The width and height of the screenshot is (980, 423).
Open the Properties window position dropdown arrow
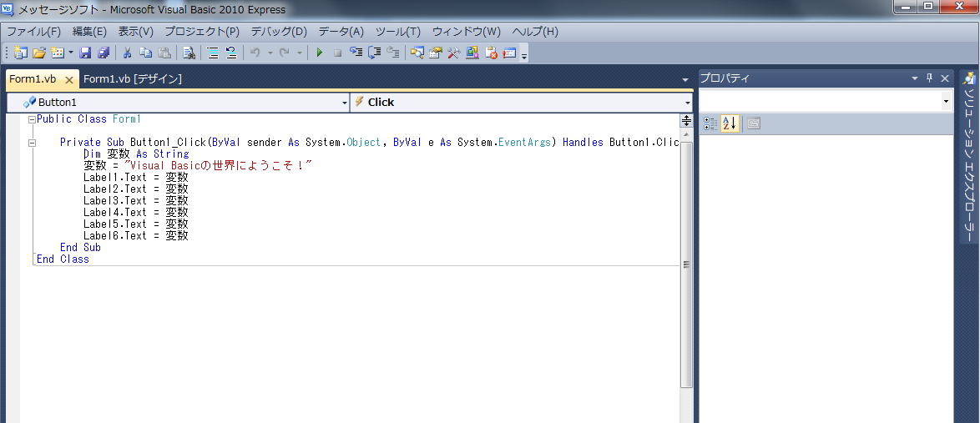915,78
